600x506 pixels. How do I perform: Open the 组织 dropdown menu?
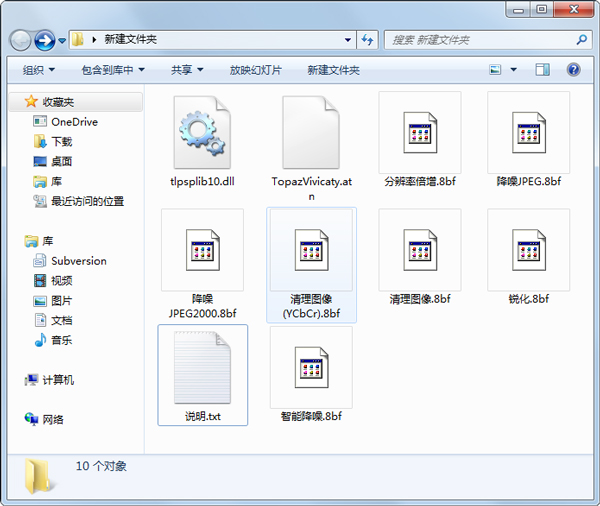[x=39, y=70]
